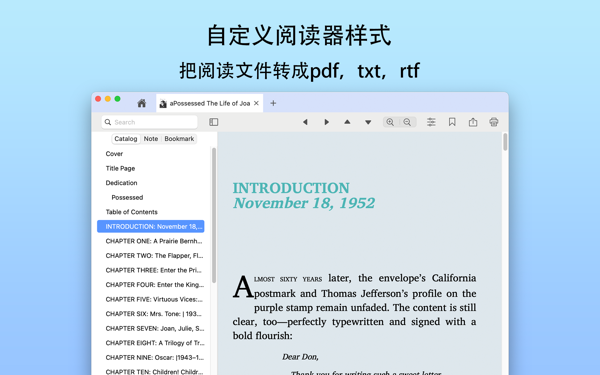Minimize the reader window (yellow button)
Image resolution: width=600 pixels, height=375 pixels.
(108, 99)
